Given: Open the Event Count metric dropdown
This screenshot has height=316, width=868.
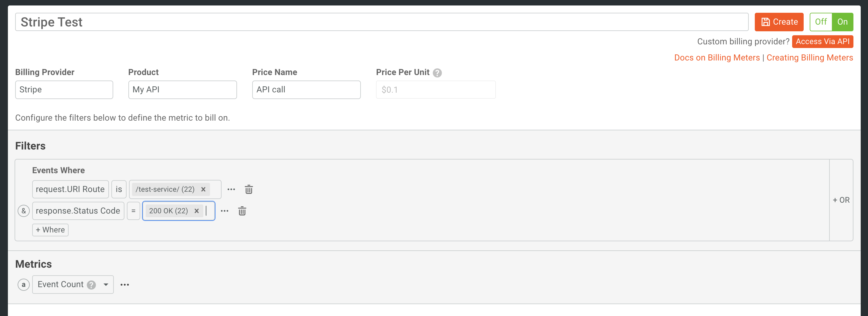Looking at the screenshot, I should coord(106,284).
